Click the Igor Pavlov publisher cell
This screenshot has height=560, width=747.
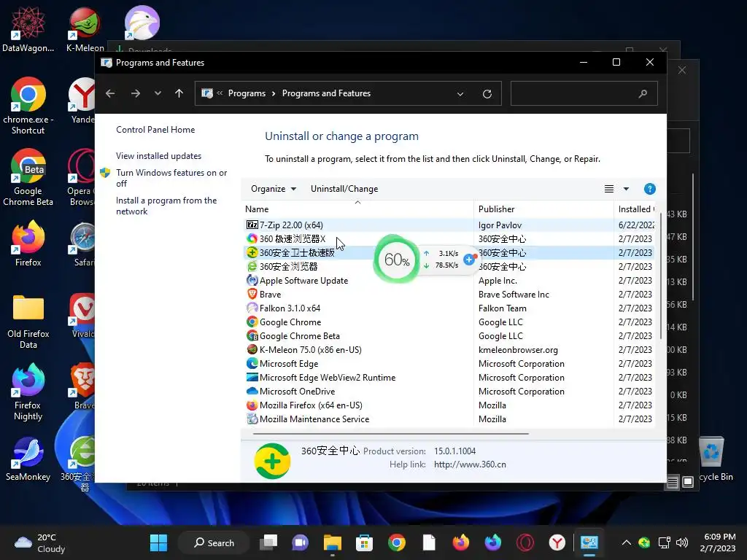pos(500,225)
